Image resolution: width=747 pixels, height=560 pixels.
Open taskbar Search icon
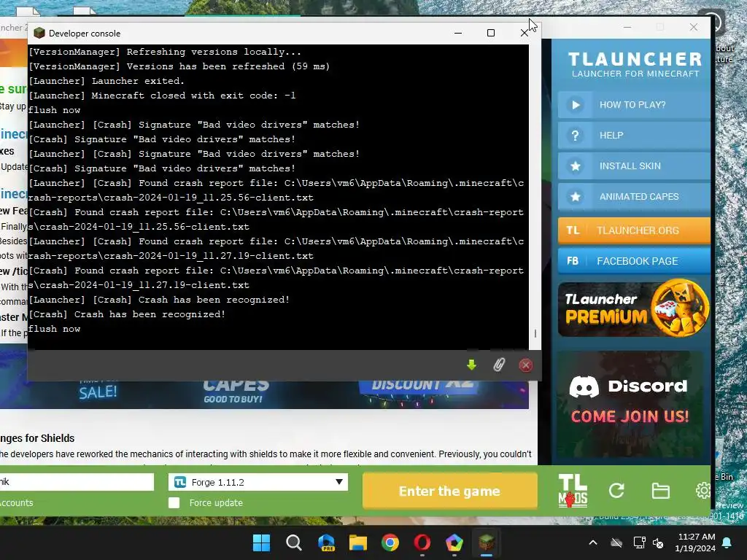pyautogui.click(x=293, y=542)
